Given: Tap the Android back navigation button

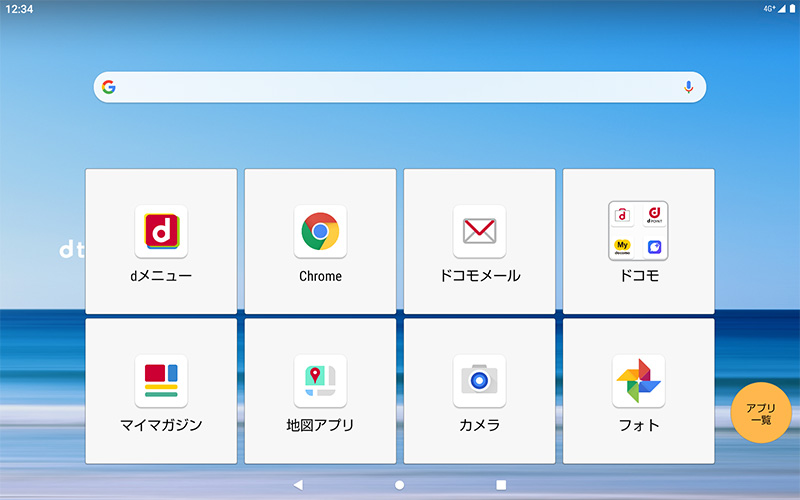Looking at the screenshot, I should pyautogui.click(x=298, y=485).
